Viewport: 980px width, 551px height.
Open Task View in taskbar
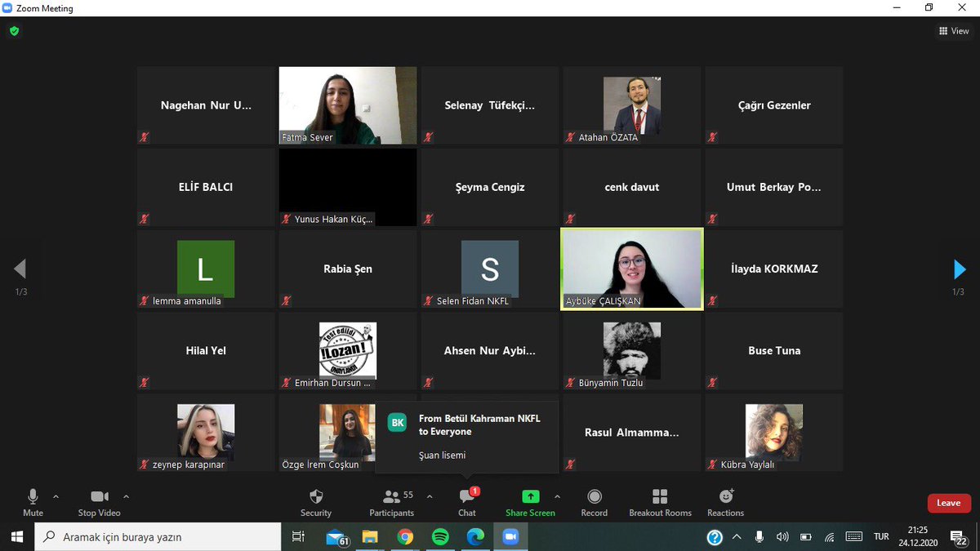pos(298,537)
